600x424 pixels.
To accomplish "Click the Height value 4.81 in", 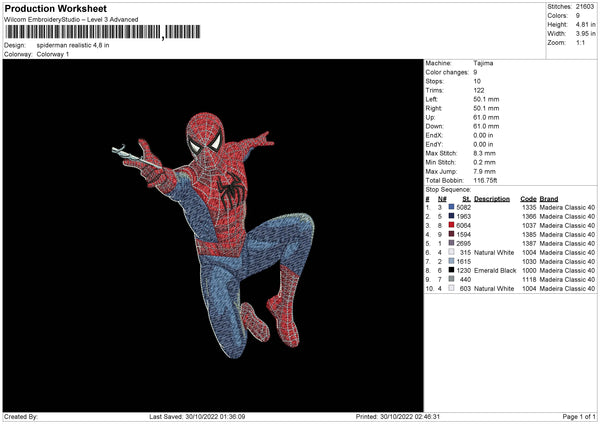I will [x=585, y=24].
